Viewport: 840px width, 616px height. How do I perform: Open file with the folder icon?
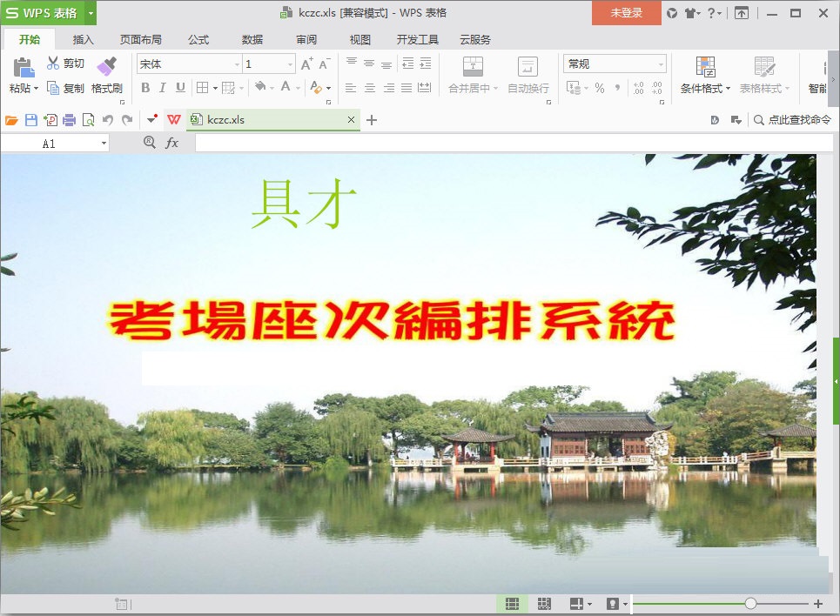tap(12, 120)
